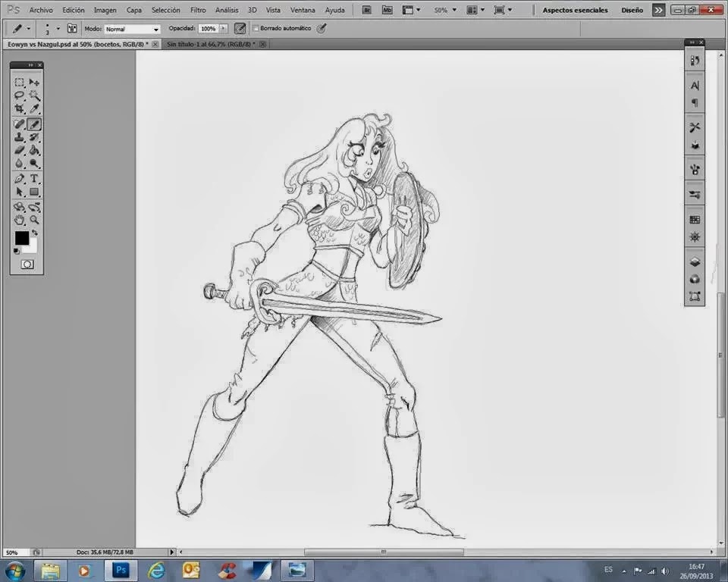Select the Rectangular Marquee tool
Screen dimensions: 728x582
click(x=19, y=83)
